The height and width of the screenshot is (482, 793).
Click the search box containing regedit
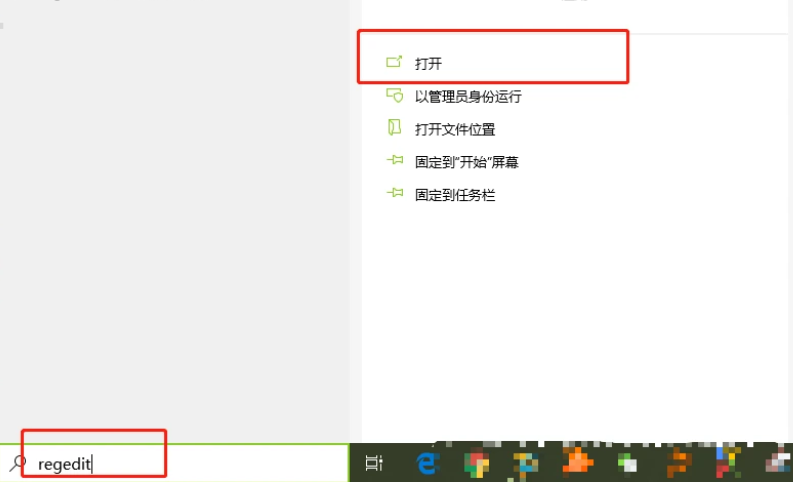click(x=174, y=463)
